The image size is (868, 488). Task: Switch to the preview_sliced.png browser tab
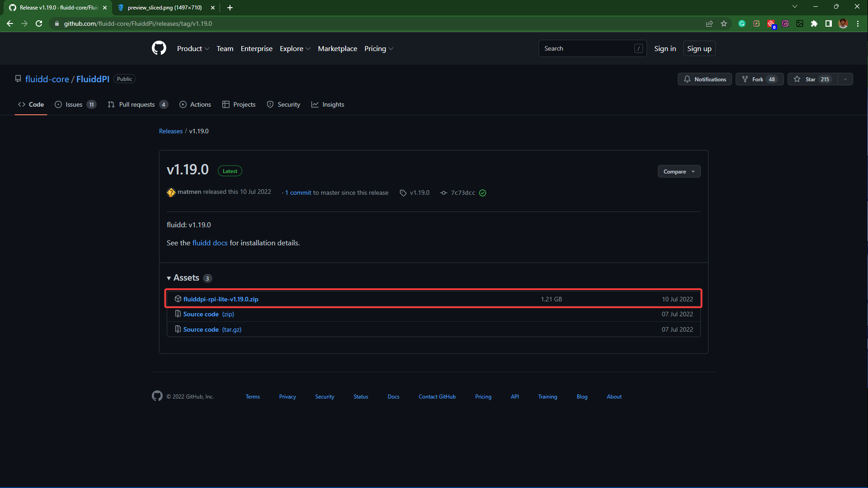pos(164,8)
